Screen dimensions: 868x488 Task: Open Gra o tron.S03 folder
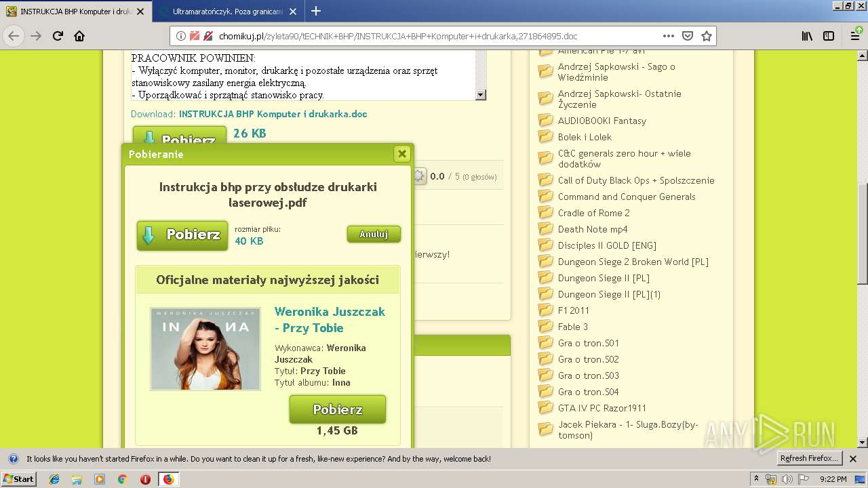[x=589, y=375]
